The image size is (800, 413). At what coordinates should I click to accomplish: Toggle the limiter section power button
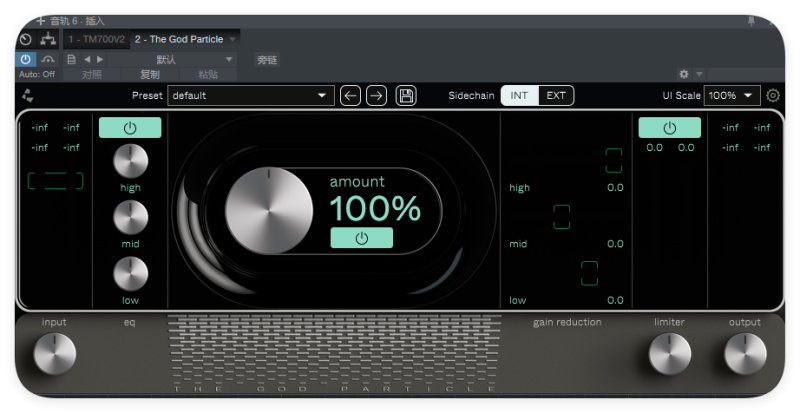669,128
